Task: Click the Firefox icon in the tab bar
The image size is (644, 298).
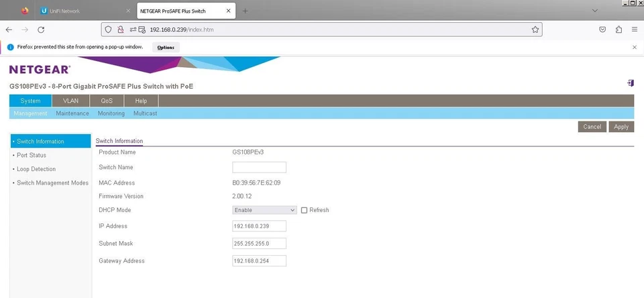Action: pos(25,11)
